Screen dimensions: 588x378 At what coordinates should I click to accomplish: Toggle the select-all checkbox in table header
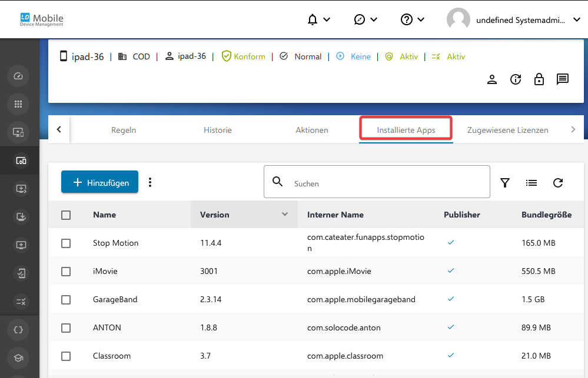pyautogui.click(x=66, y=215)
